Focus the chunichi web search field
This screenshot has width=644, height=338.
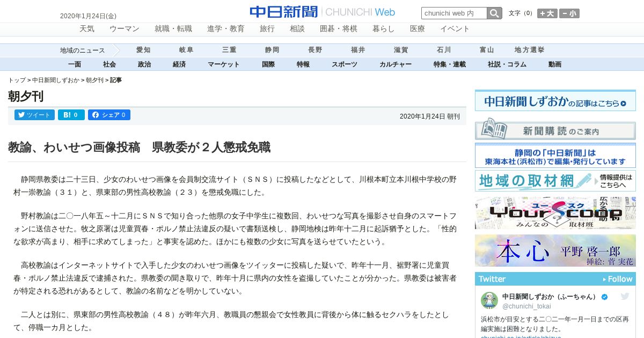[454, 13]
